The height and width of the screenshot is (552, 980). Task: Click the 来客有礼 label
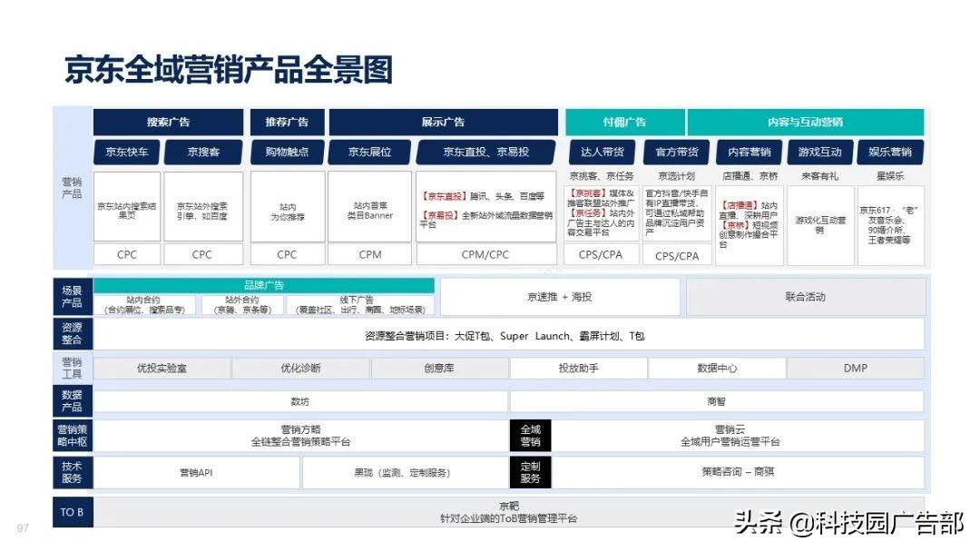[x=819, y=176]
